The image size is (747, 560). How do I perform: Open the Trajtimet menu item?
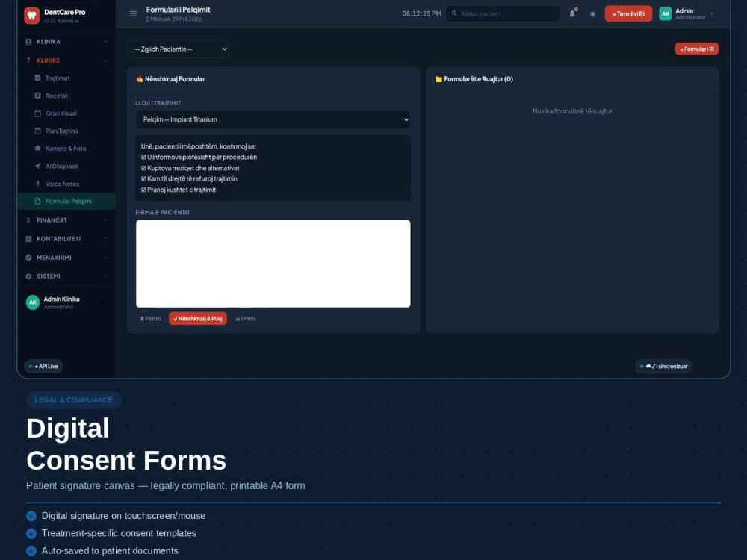[66, 78]
